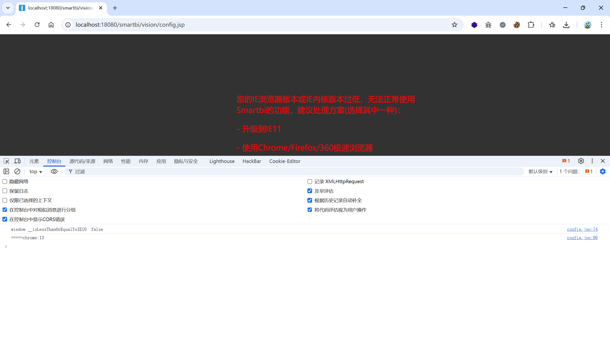610x364 pixels.
Task: Show console sidebar panel icon
Action: point(6,172)
